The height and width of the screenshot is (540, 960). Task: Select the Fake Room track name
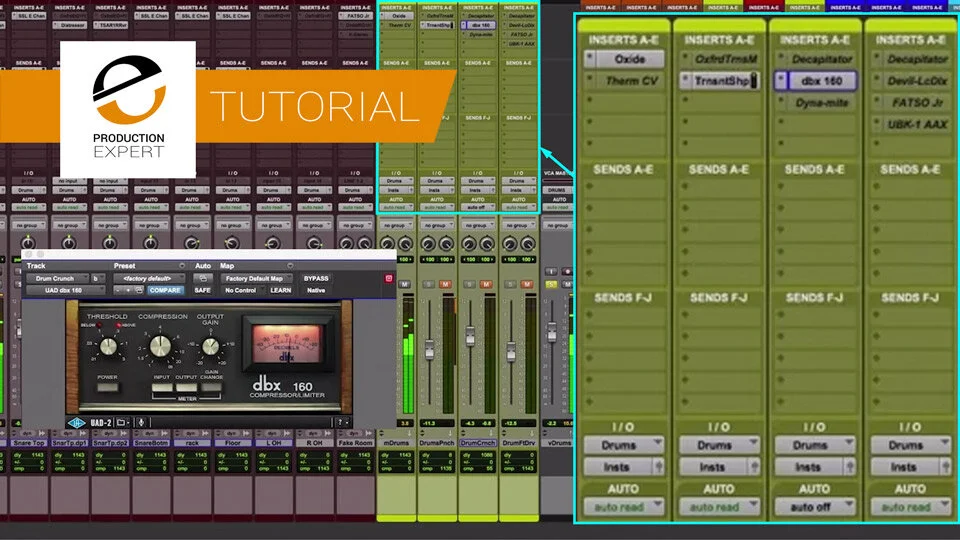[356, 443]
